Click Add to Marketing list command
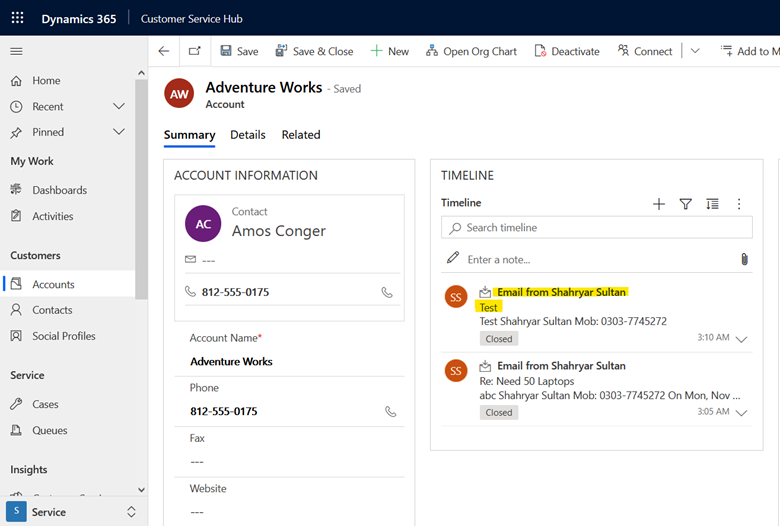 [750, 51]
